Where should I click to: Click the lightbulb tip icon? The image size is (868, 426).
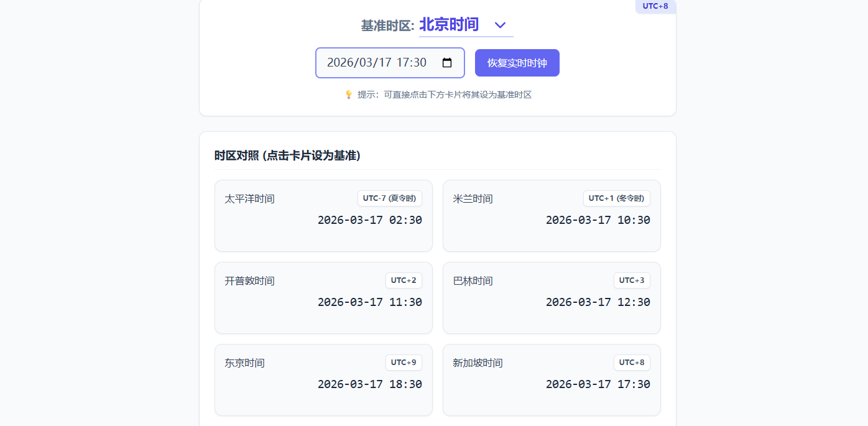tap(349, 95)
